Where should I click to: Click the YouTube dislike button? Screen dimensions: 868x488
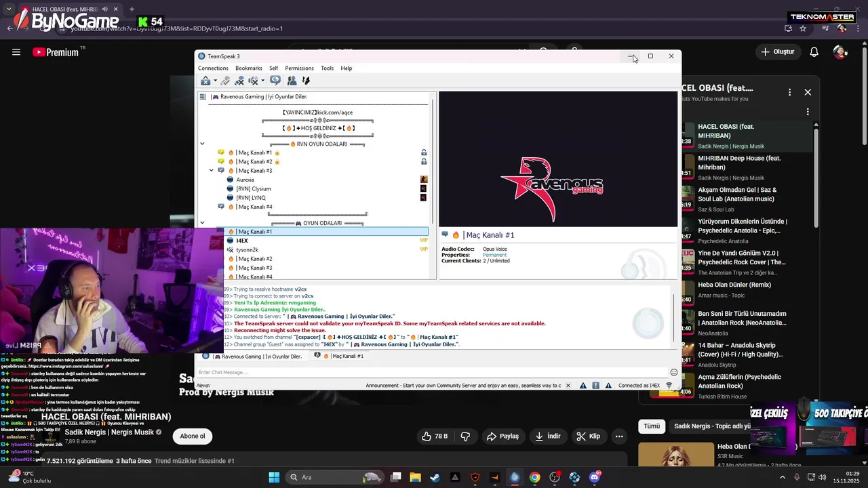pyautogui.click(x=465, y=436)
